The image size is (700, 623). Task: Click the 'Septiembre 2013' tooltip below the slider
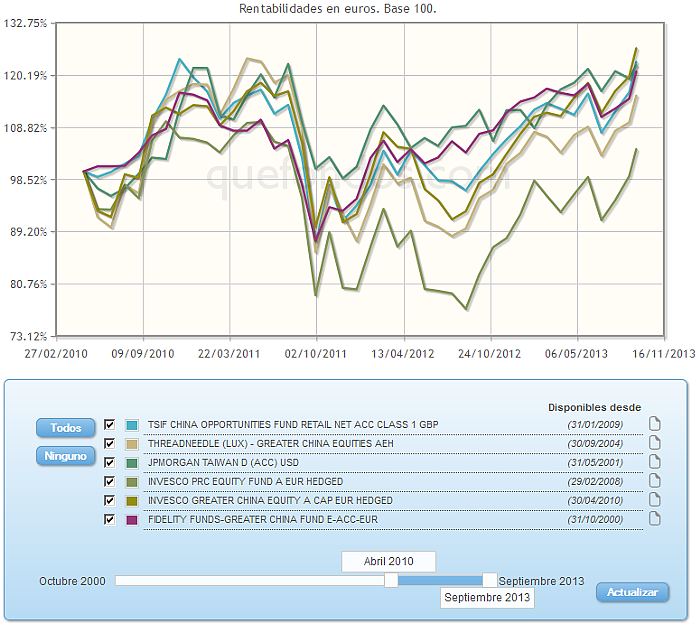[487, 598]
